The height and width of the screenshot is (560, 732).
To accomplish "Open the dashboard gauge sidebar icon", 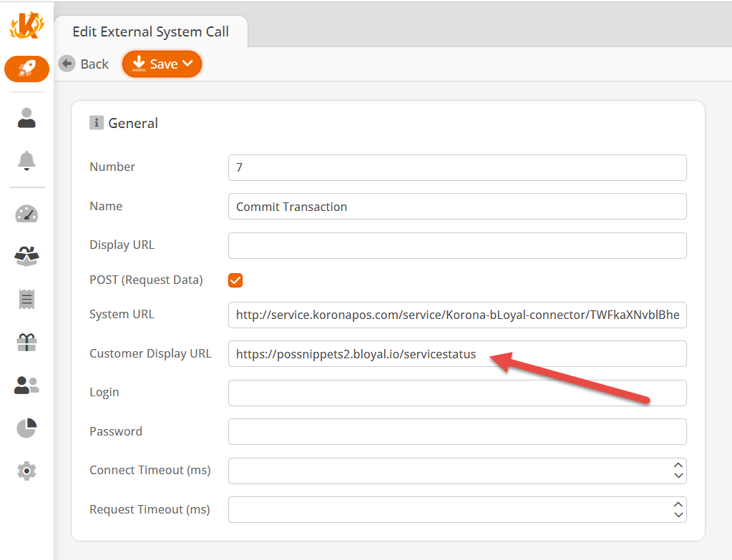I will 26,214.
